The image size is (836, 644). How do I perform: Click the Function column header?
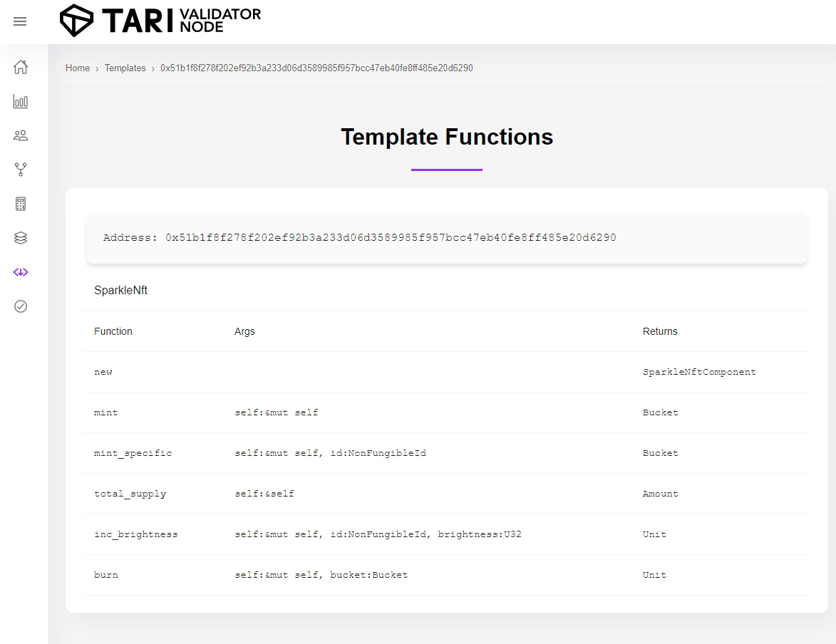113,331
